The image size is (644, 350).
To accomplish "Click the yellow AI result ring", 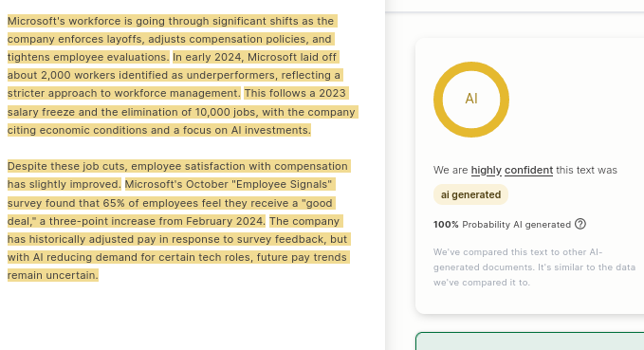I will [471, 100].
